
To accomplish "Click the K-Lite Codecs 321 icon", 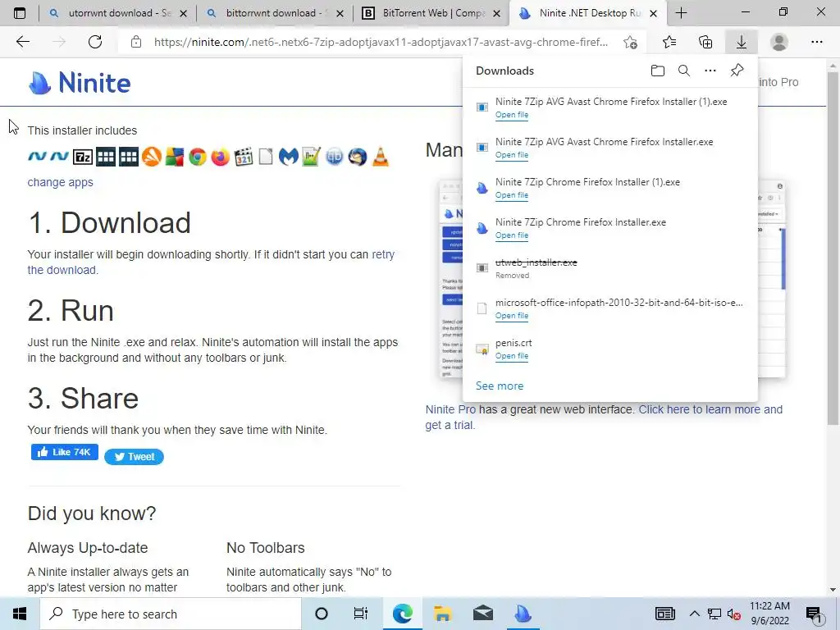I will coord(243,157).
